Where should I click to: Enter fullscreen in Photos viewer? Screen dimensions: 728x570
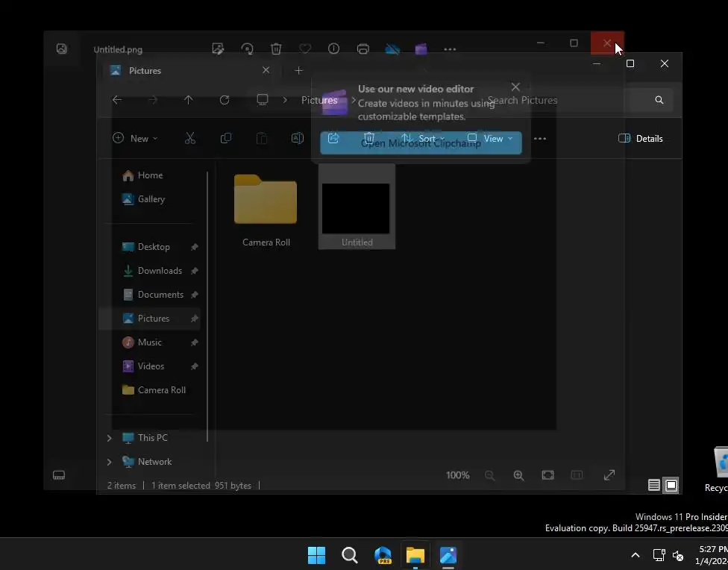pyautogui.click(x=609, y=475)
